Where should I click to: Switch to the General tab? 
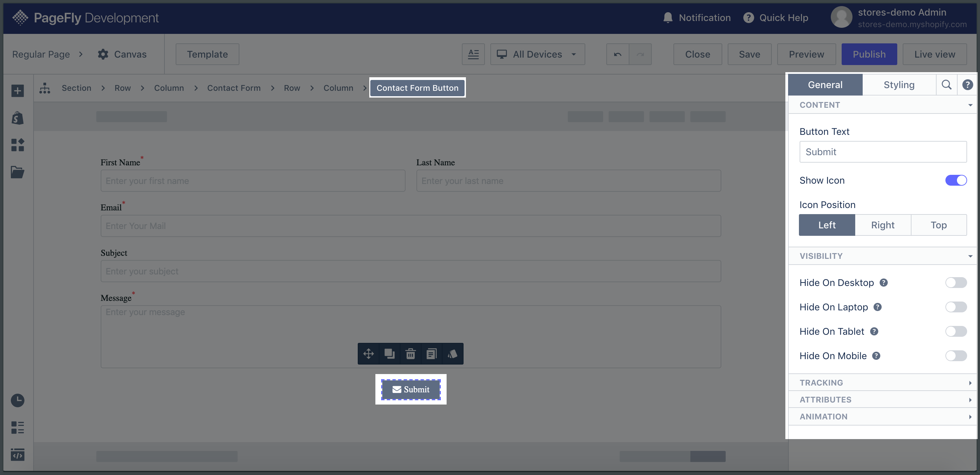tap(825, 85)
